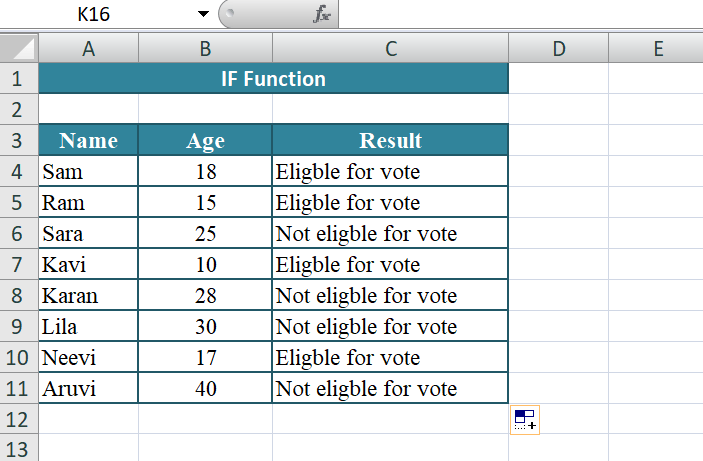Select column A header
The image size is (703, 461).
[x=89, y=48]
